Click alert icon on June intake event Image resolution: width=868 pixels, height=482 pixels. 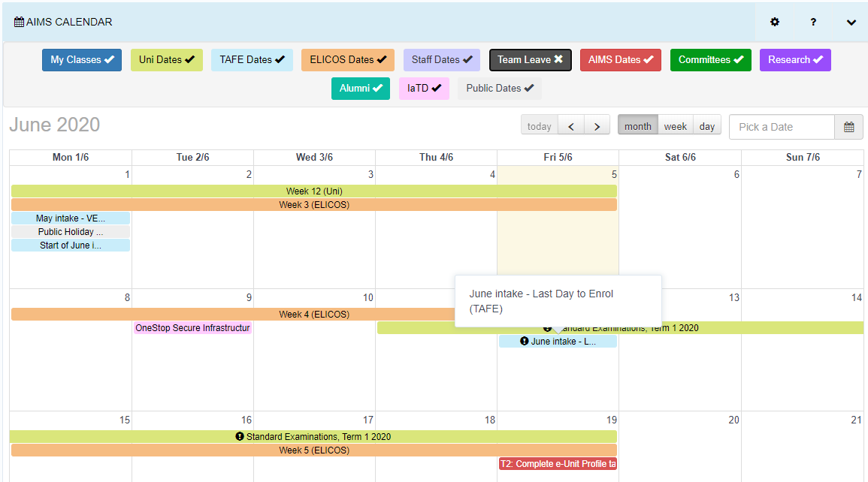coord(525,342)
